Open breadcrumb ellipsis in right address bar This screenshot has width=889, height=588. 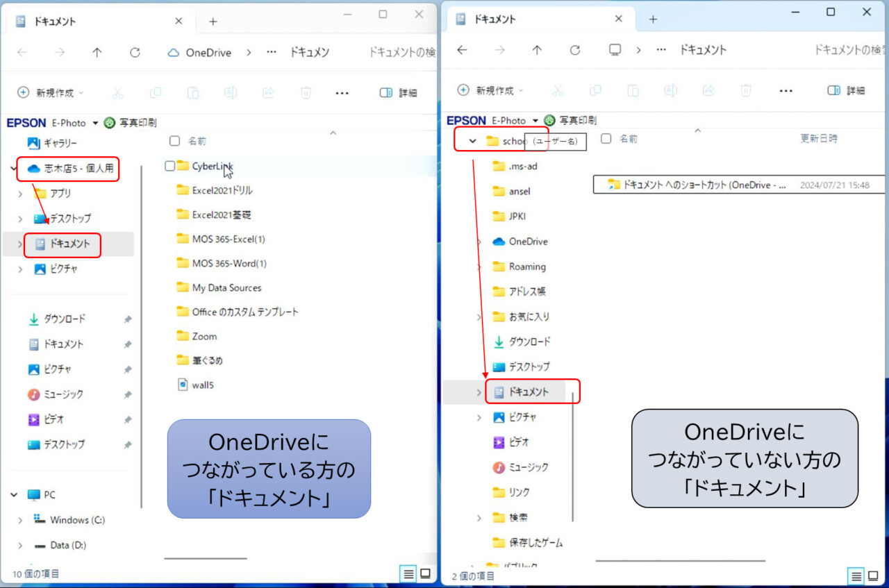click(x=661, y=50)
